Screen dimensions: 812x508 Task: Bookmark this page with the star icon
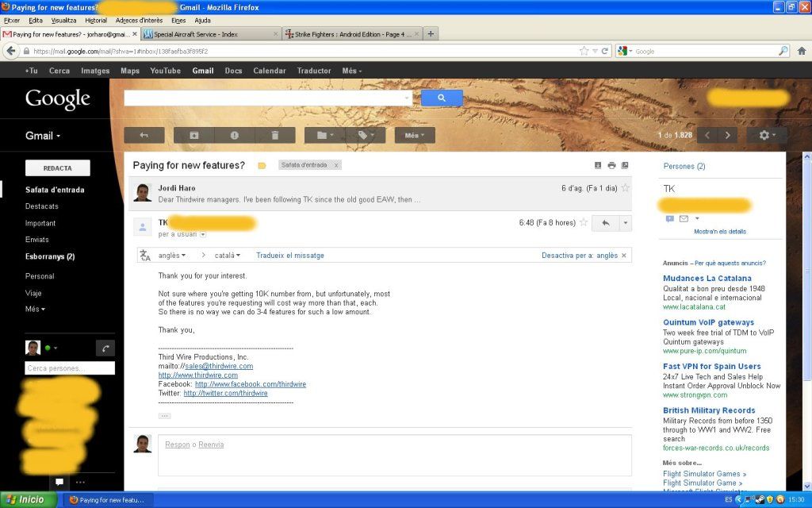point(584,51)
